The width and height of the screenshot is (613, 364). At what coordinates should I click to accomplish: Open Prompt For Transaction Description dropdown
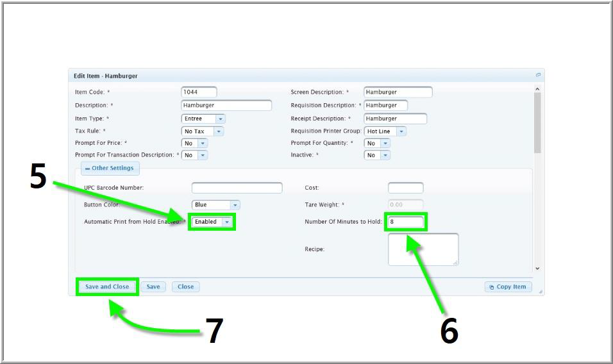203,155
